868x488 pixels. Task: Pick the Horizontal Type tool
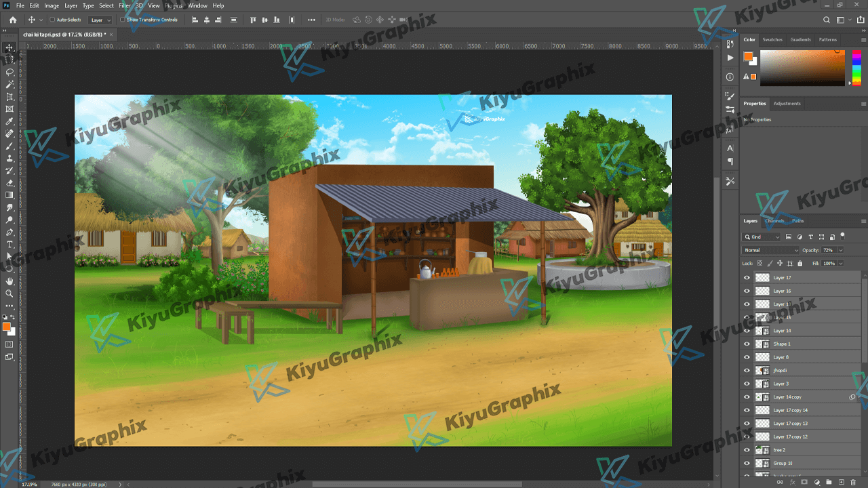coord(9,244)
